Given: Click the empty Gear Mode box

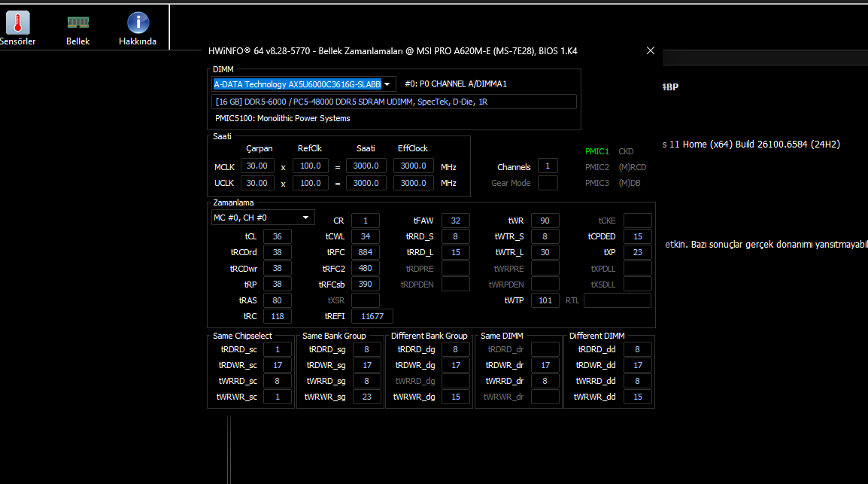Looking at the screenshot, I should coord(548,183).
